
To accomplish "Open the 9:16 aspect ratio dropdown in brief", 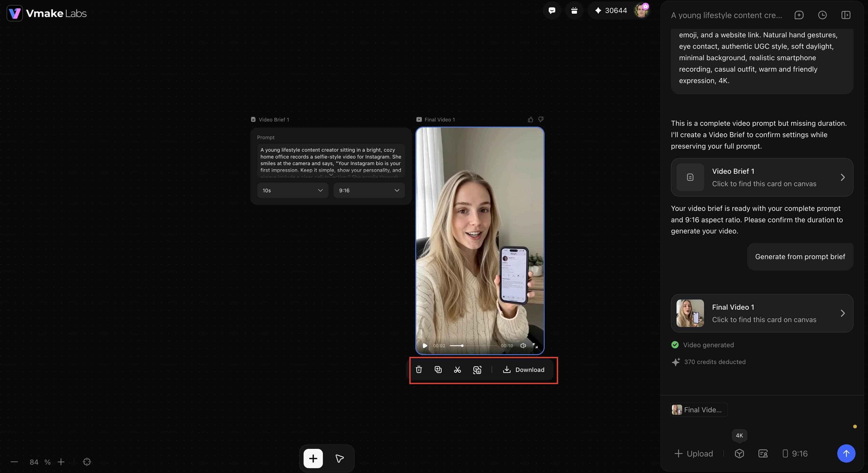I will coord(369,191).
